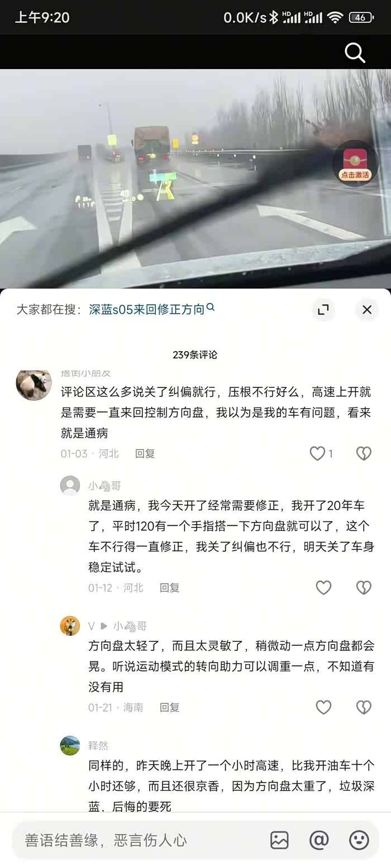Reply to the 01-12 河北 comment
The height and width of the screenshot is (868, 391).
tap(169, 588)
